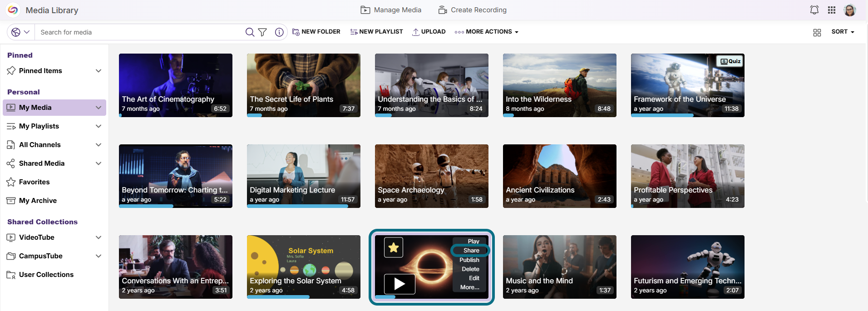Open the My Media section

[x=54, y=108]
